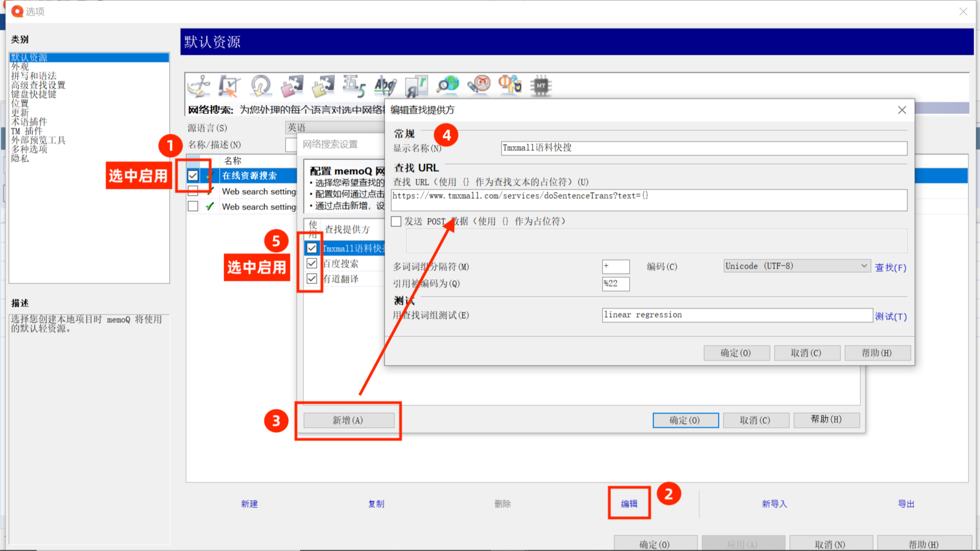Image resolution: width=980 pixels, height=551 pixels.
Task: Click 取消(C) in 编辑查找提供方 dialog
Action: (x=807, y=353)
